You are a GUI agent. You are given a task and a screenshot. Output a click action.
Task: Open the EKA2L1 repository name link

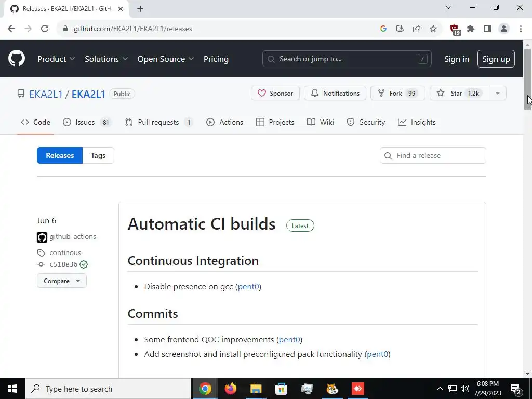point(88,94)
